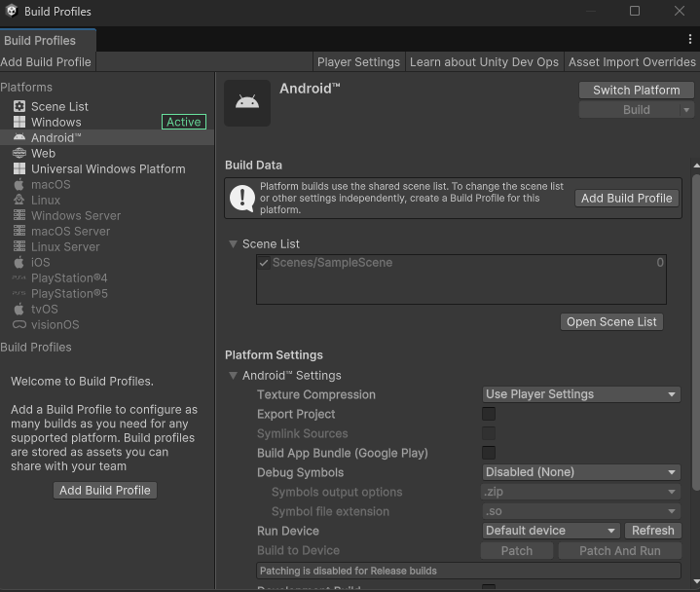The width and height of the screenshot is (700, 592).
Task: Click the tvOS apple icon
Action: [18, 309]
